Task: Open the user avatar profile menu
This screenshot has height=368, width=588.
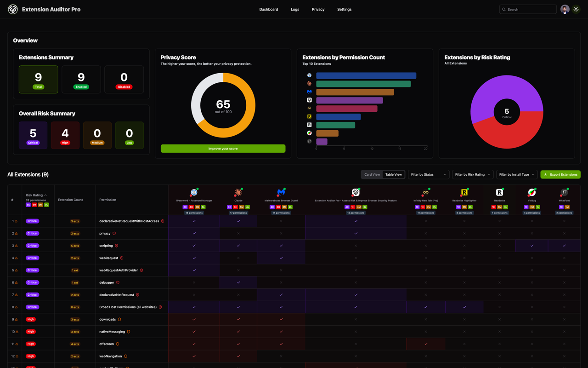Action: tap(565, 9)
